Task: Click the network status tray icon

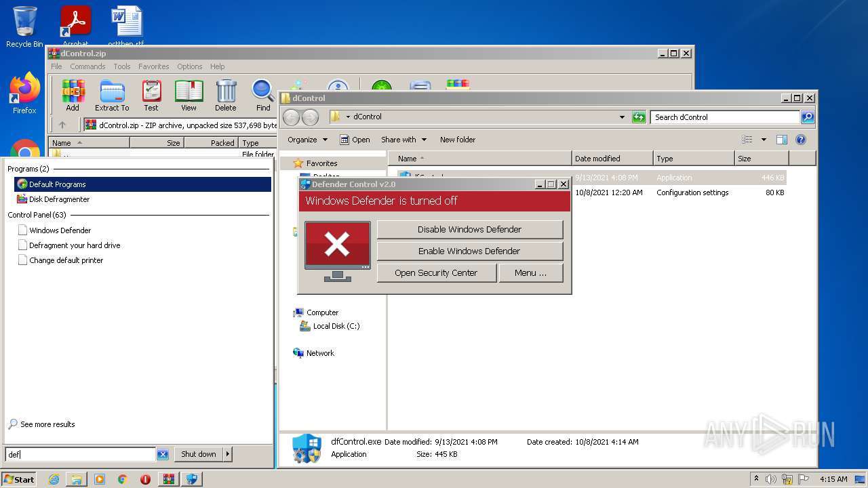Action: [x=787, y=479]
